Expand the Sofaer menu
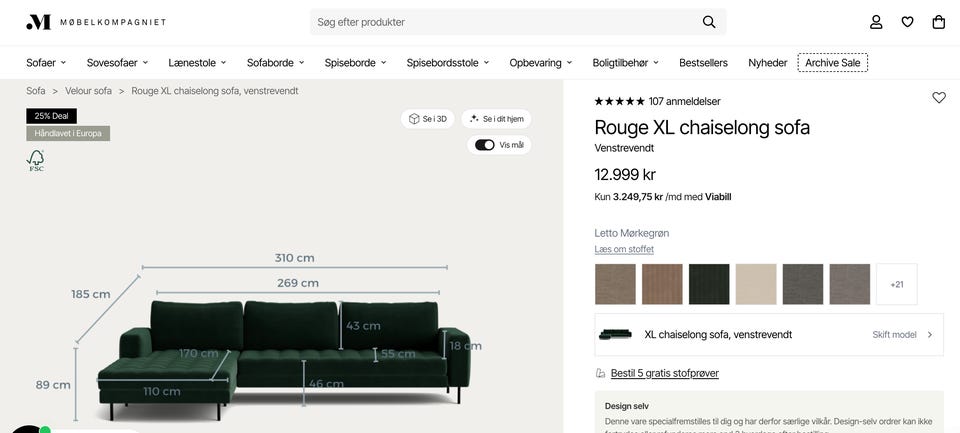Image resolution: width=960 pixels, height=433 pixels. 46,62
